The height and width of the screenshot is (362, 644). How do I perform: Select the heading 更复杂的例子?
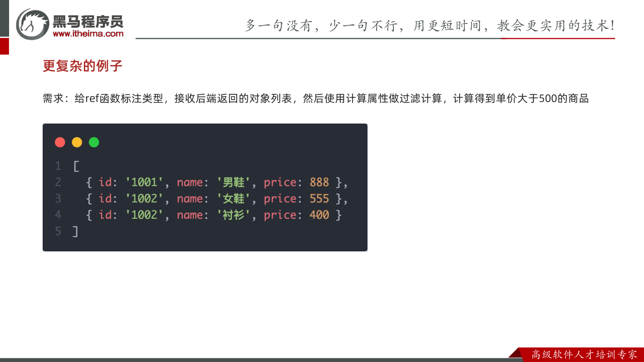pyautogui.click(x=83, y=66)
